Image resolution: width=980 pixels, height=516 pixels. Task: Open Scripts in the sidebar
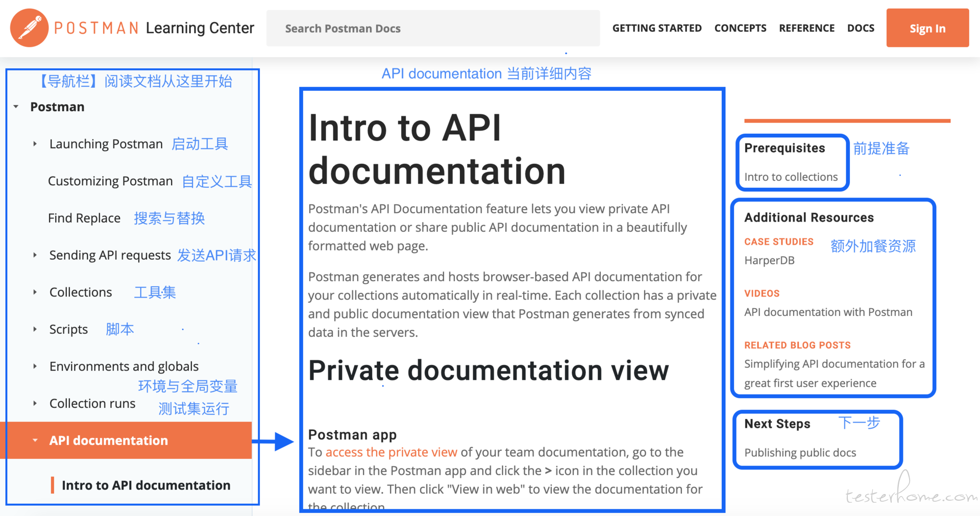coord(68,329)
